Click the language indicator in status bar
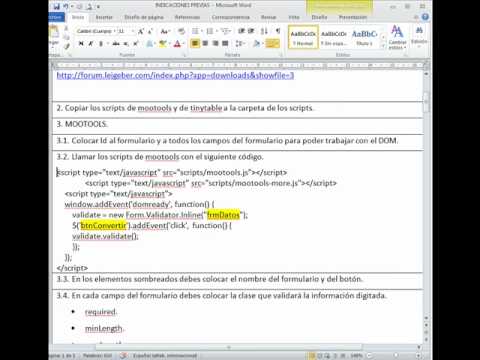 pos(165,356)
